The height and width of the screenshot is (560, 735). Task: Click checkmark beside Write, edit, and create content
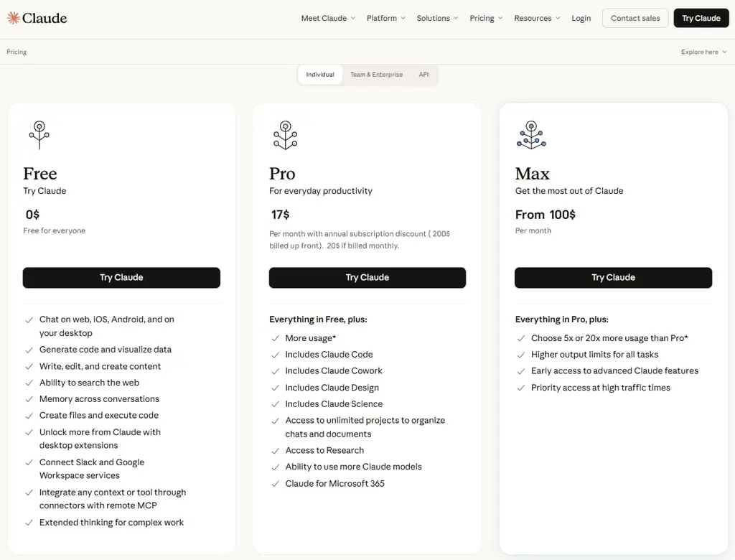[29, 367]
